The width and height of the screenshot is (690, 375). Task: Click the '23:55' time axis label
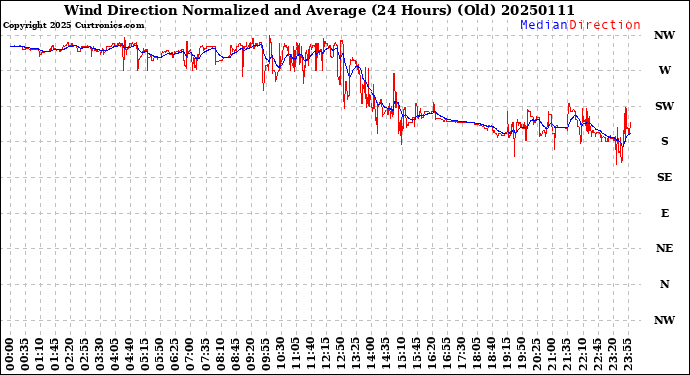click(x=628, y=355)
